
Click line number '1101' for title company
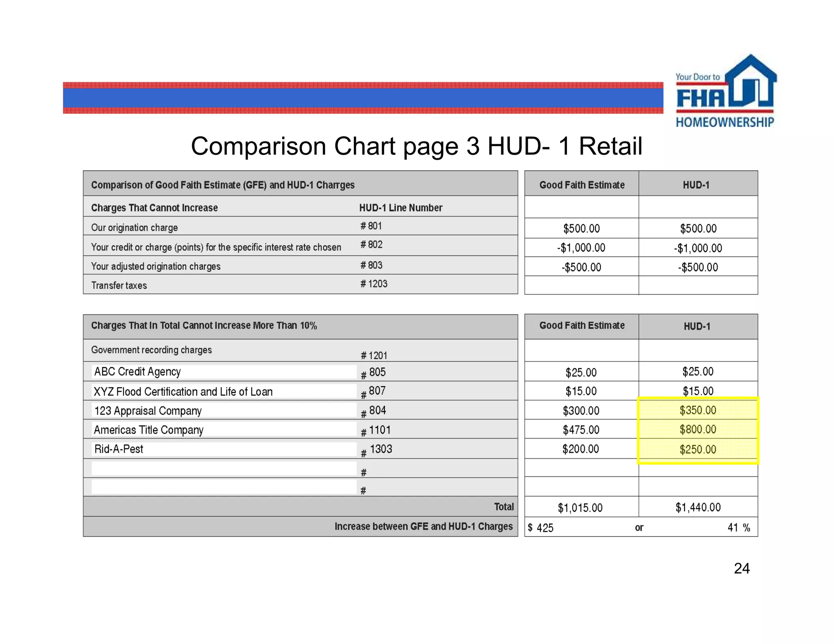click(x=380, y=430)
